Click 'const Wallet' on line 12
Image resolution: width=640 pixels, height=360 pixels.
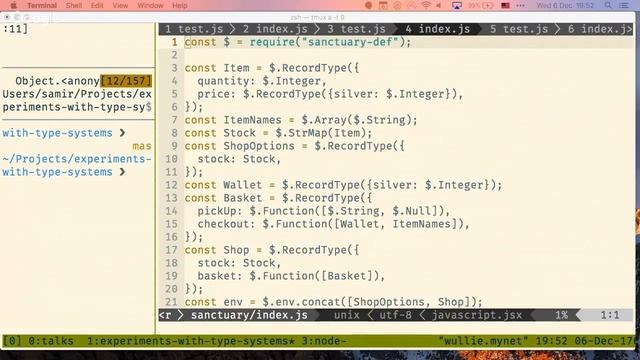click(x=223, y=185)
